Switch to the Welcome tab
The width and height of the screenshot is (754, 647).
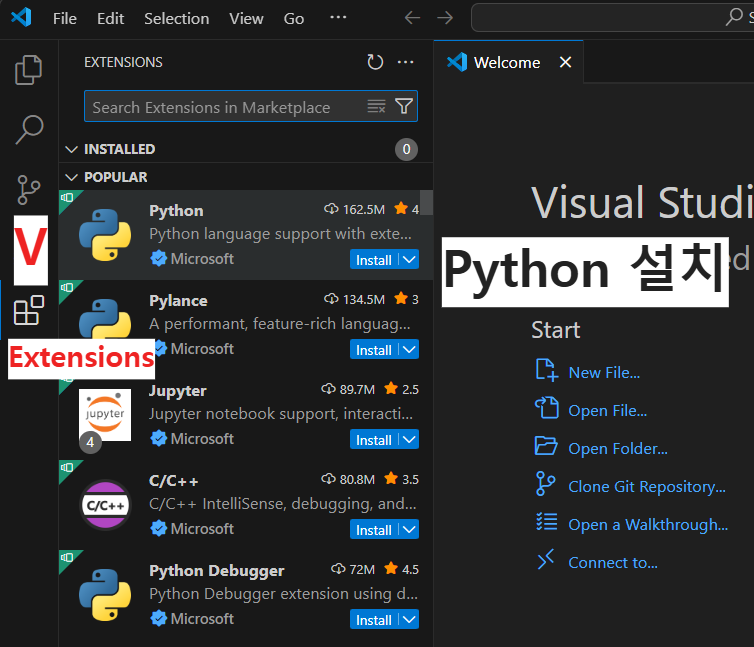[x=507, y=62]
